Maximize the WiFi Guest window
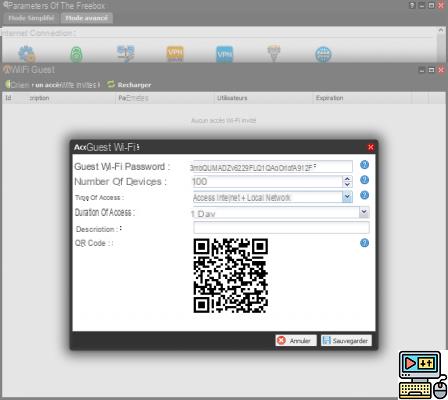The image size is (448, 400). click(431, 70)
